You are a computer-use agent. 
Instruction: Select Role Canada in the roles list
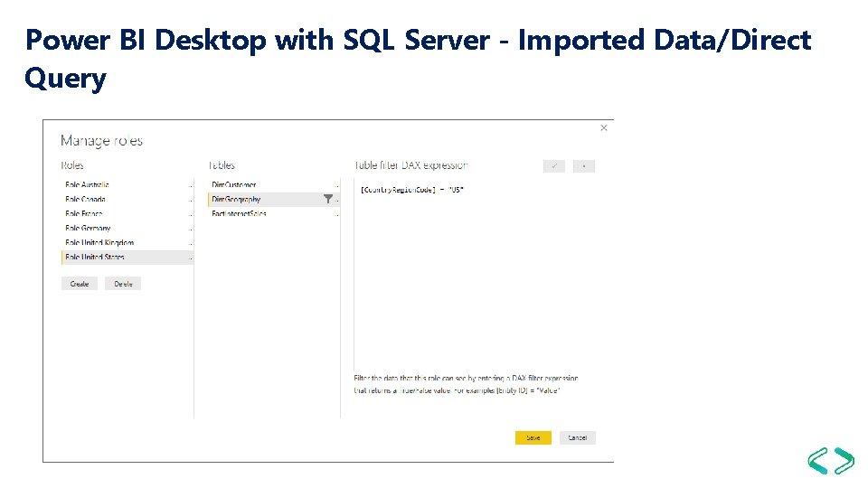127,199
